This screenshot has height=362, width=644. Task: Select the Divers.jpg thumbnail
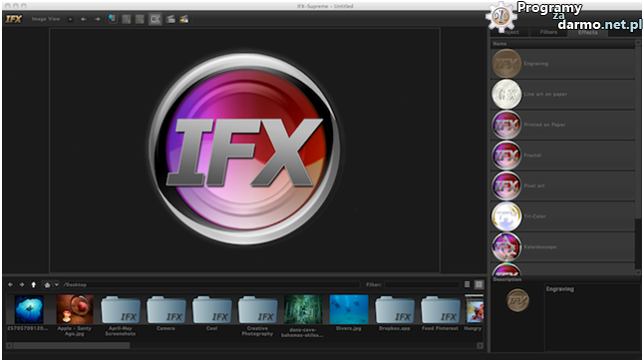coord(349,309)
